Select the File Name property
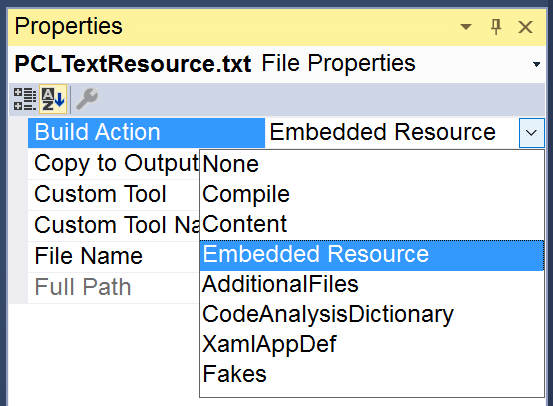This screenshot has width=553, height=406. pos(114,256)
